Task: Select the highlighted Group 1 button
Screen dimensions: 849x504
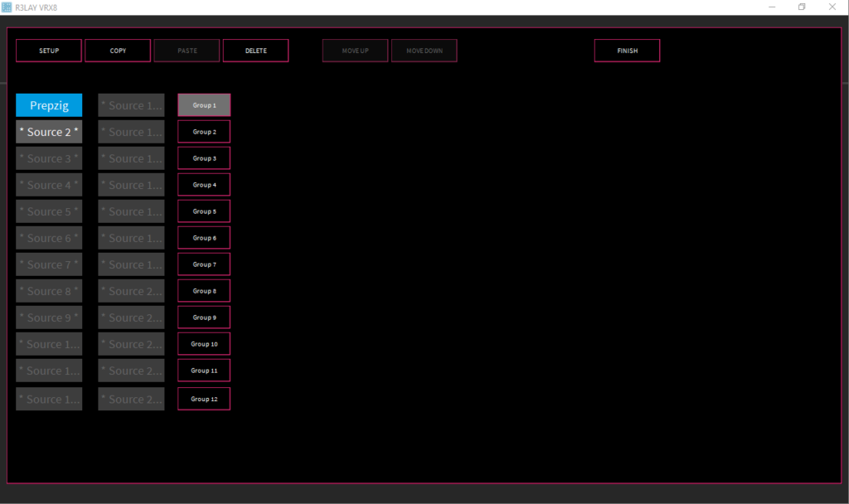Action: click(204, 105)
